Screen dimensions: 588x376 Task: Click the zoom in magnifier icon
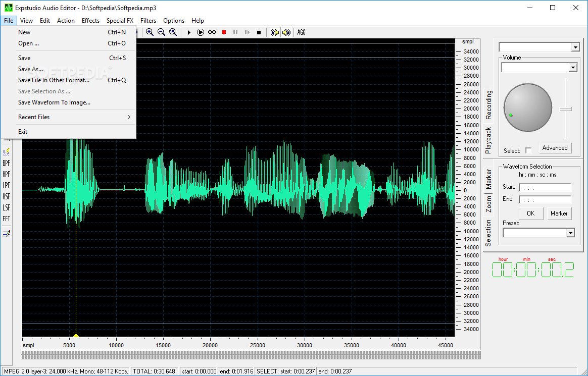(x=150, y=32)
